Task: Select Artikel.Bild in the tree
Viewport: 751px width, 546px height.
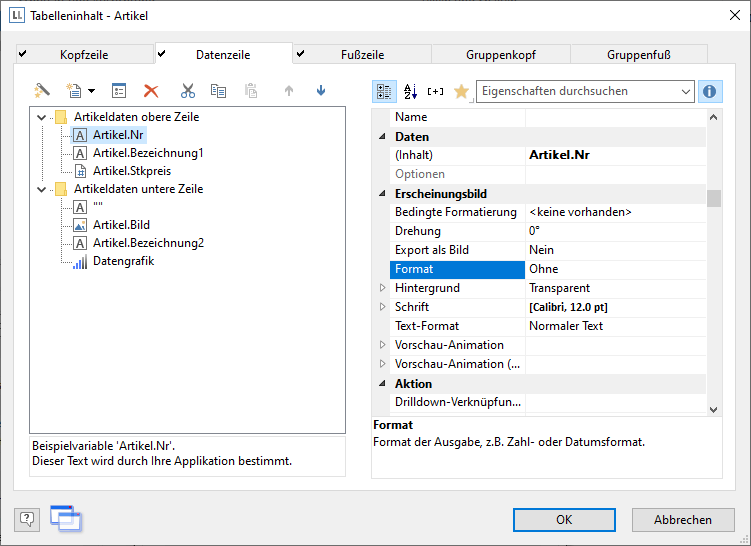Action: pyautogui.click(x=121, y=225)
